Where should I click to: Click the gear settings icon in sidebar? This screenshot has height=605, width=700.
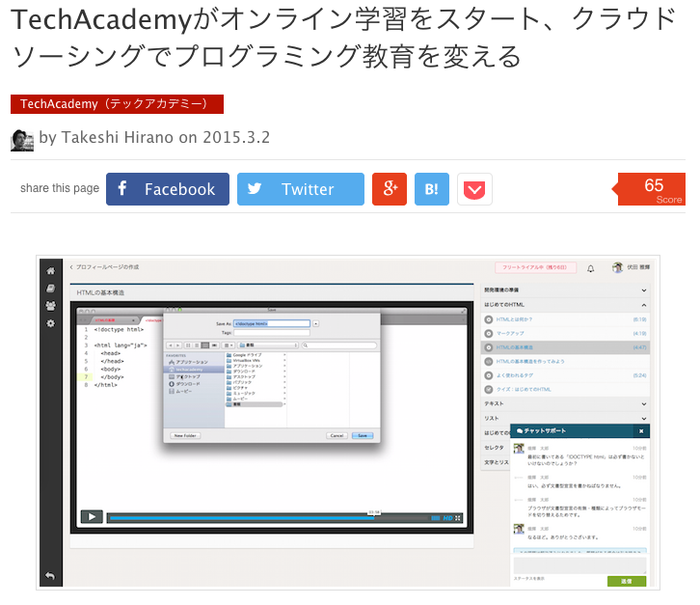tap(51, 323)
